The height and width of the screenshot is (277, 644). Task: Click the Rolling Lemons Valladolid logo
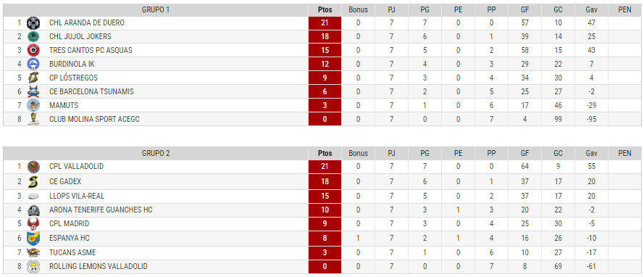tap(33, 267)
